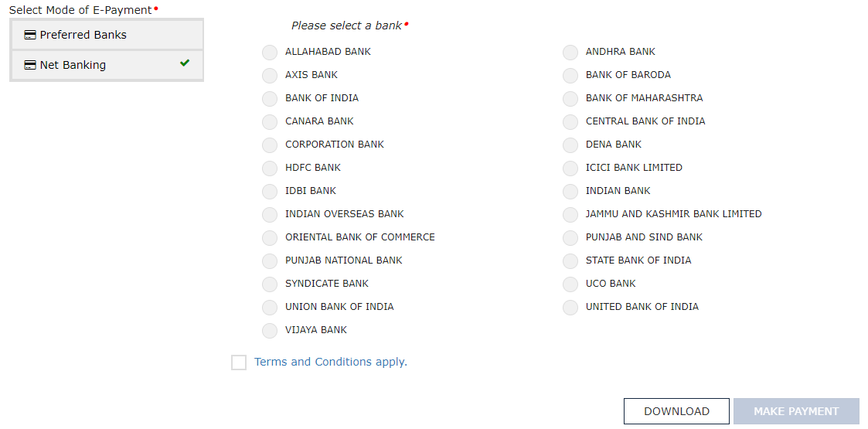The width and height of the screenshot is (868, 429).
Task: Choose Jammu and Kashmir Bank Limited
Action: (570, 215)
